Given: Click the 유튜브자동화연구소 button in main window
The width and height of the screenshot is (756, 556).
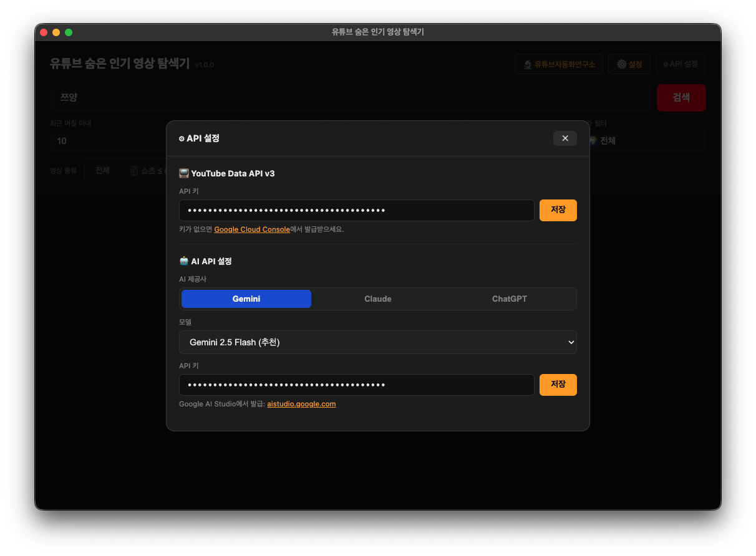Looking at the screenshot, I should [559, 64].
